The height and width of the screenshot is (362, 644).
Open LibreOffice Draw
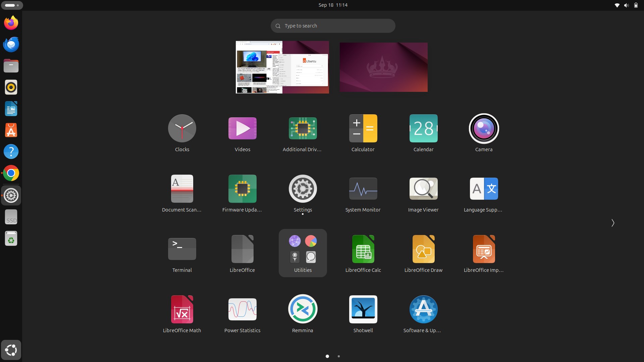[x=423, y=254]
